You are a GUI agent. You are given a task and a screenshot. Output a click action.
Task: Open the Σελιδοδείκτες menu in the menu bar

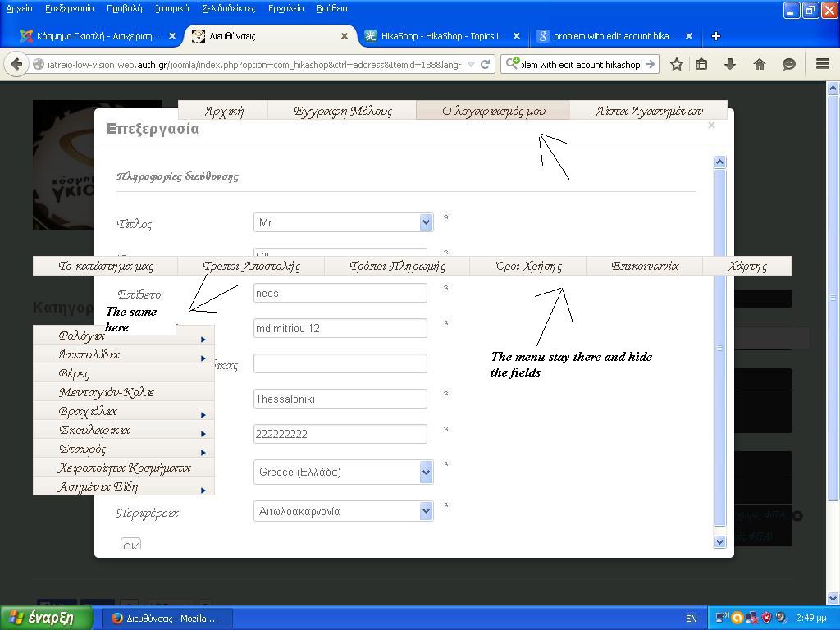[228, 8]
